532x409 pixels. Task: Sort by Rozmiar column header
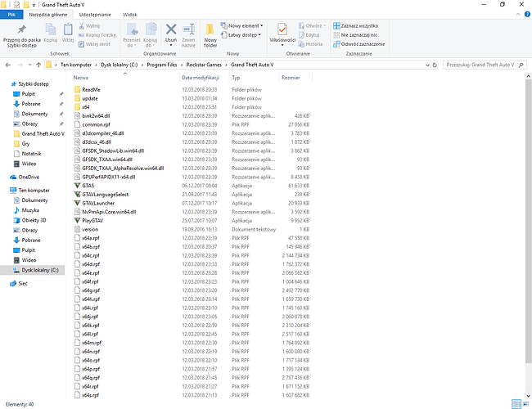(291, 78)
